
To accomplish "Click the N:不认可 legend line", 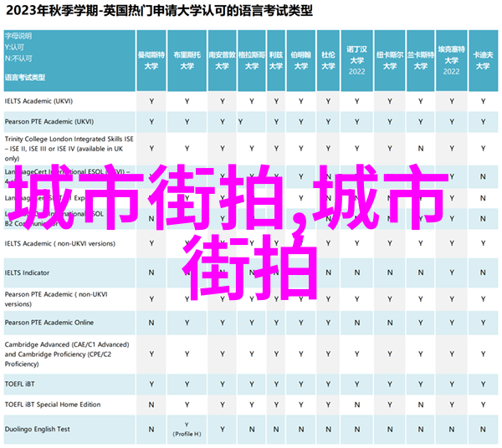I will (x=18, y=59).
